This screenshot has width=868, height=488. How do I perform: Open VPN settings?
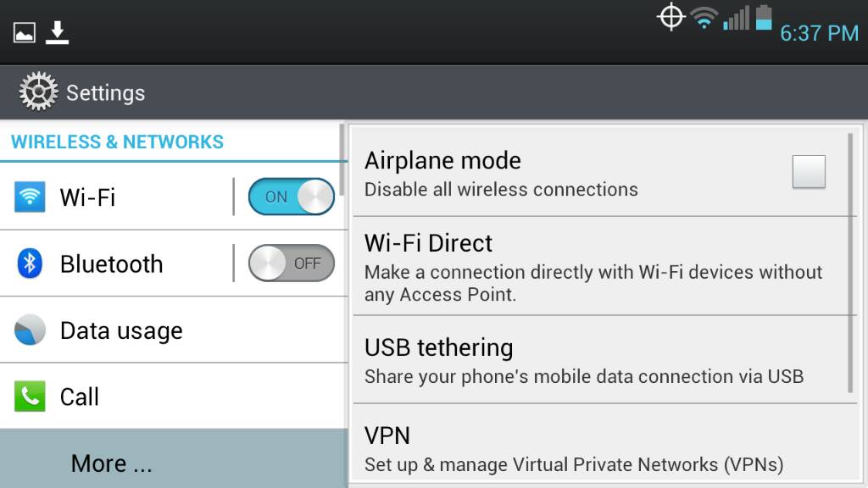(x=601, y=446)
